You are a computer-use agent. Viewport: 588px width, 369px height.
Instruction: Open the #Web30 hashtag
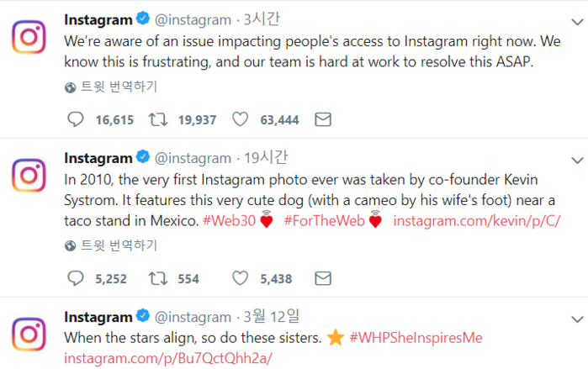[x=229, y=221]
